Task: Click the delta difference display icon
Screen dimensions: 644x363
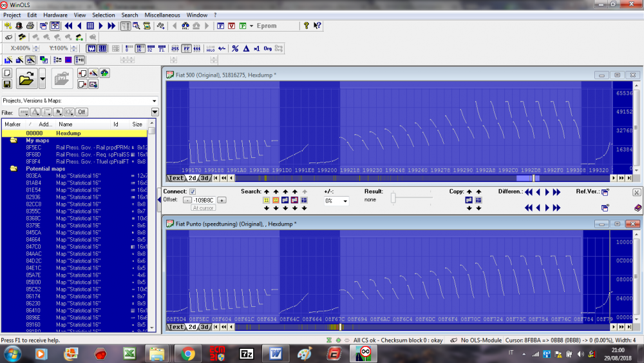Action: coord(246,48)
